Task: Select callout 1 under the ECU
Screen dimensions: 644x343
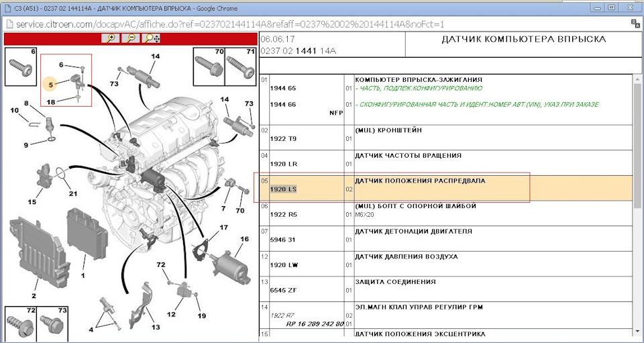Action: coord(83,276)
